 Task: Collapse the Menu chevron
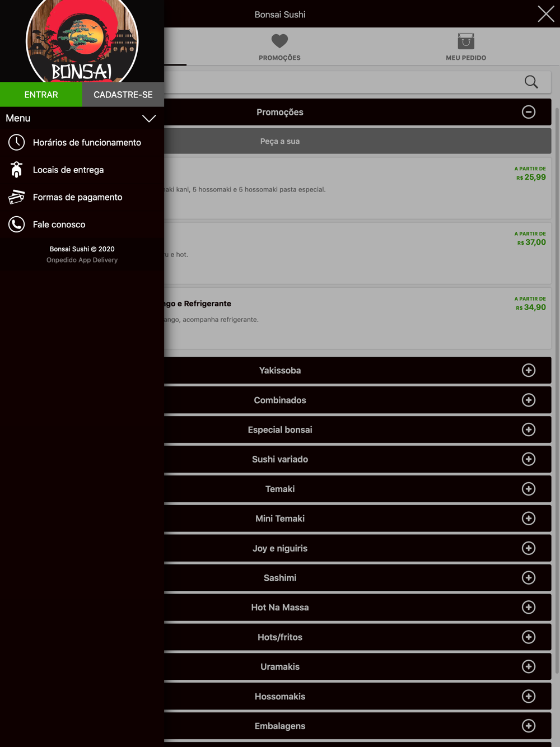tap(149, 118)
